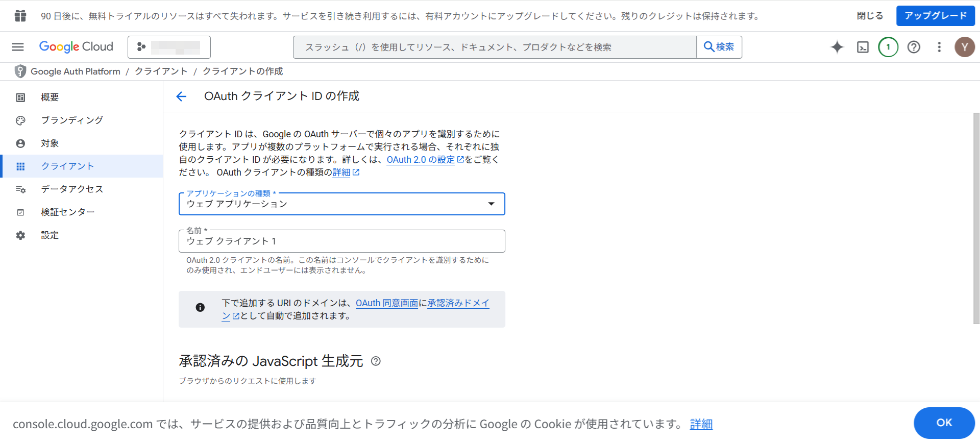Open the free trial gift icon

[x=20, y=16]
